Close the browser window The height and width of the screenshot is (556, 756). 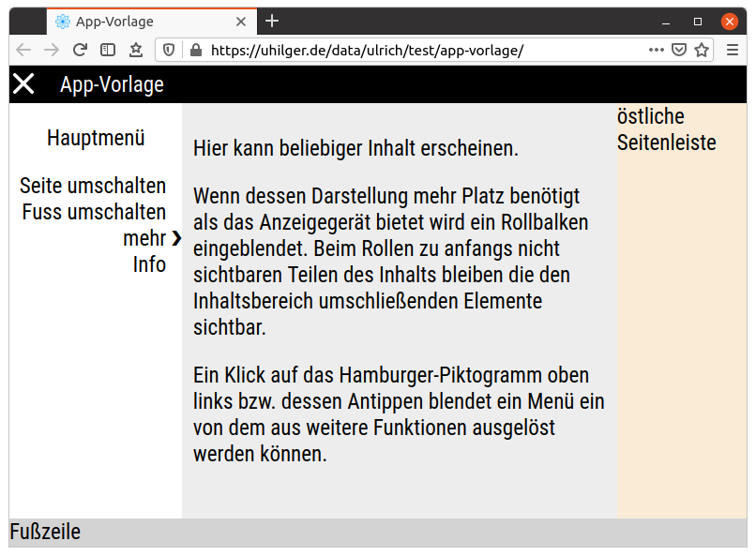[730, 22]
